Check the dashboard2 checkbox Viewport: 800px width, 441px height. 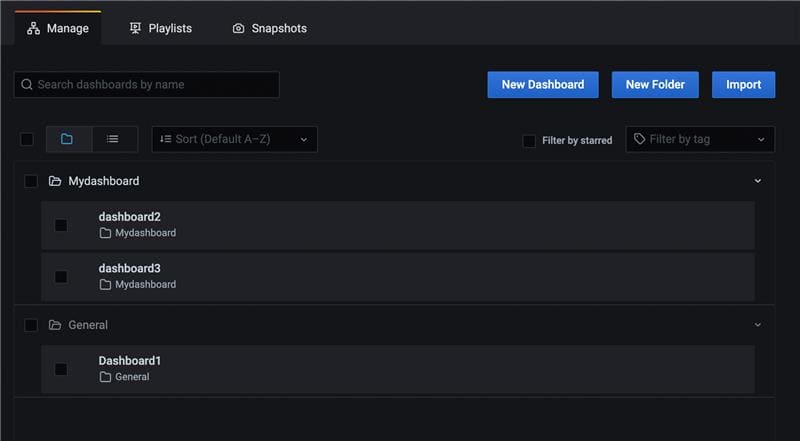(61, 225)
